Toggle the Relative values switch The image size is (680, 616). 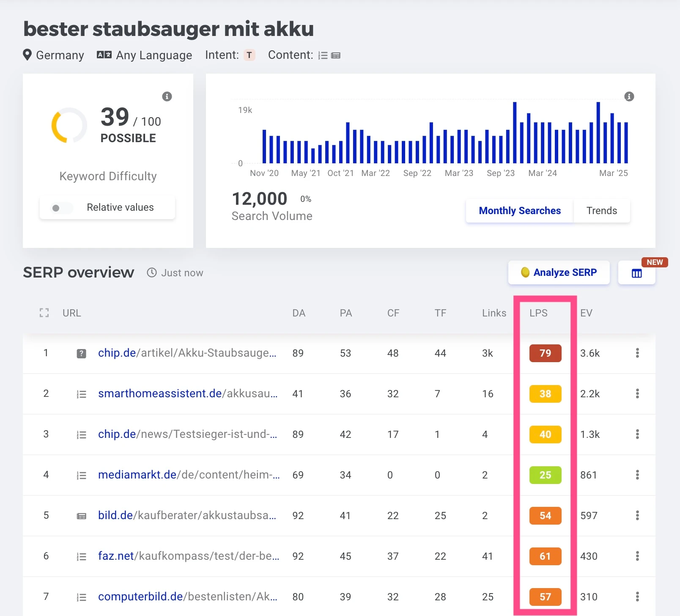[60, 208]
